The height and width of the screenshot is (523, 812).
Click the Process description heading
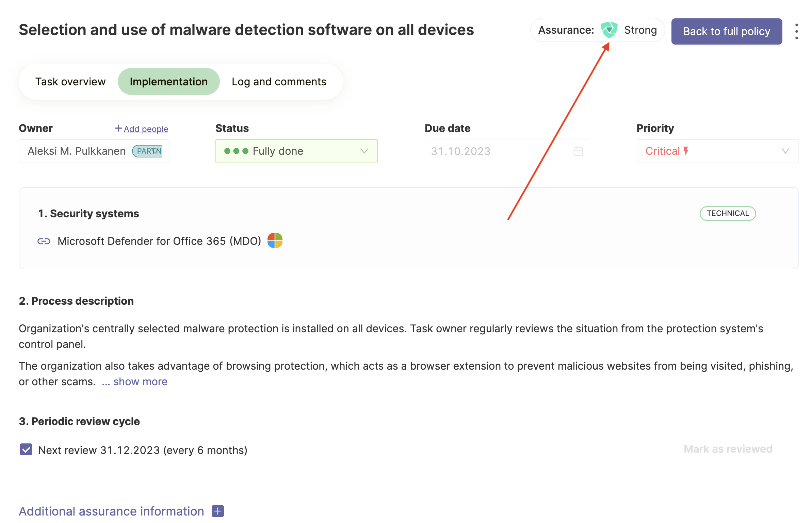coord(76,301)
